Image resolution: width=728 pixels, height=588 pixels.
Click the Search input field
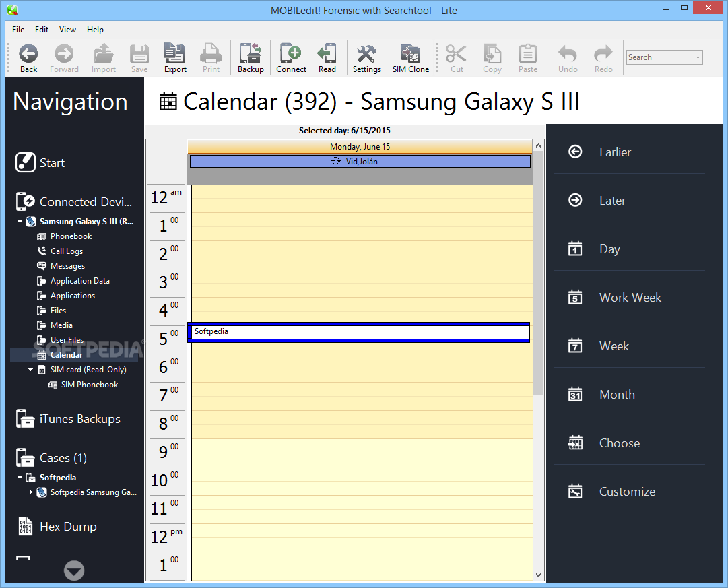click(660, 58)
